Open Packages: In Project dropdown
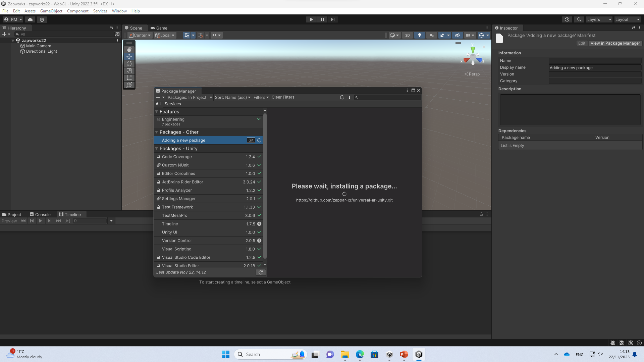The image size is (644, 362). (190, 97)
